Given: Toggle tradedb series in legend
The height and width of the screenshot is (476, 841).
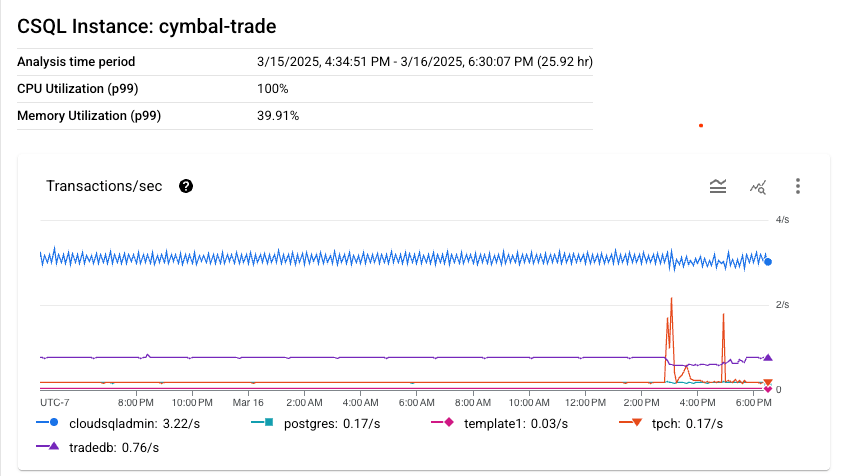Looking at the screenshot, I should click(98, 447).
